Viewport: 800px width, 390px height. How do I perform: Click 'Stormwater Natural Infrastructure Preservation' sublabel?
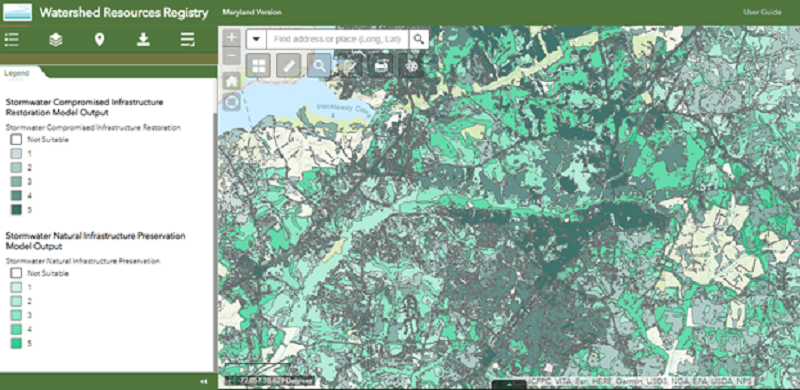click(83, 261)
